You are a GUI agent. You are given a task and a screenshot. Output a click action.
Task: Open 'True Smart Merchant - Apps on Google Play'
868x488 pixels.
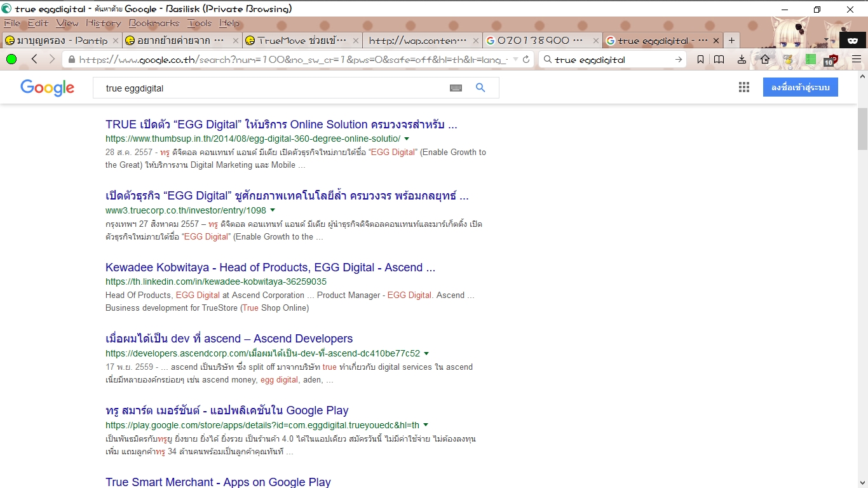(x=218, y=482)
